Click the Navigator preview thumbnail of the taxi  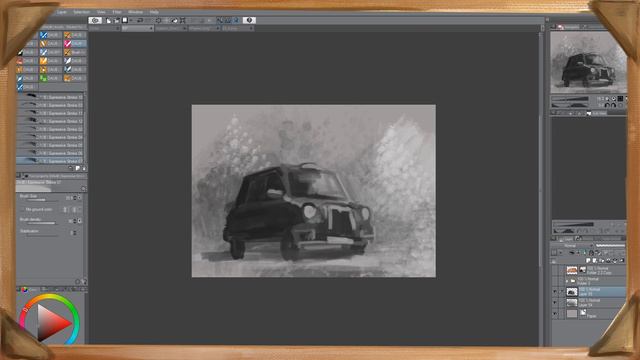(x=588, y=62)
